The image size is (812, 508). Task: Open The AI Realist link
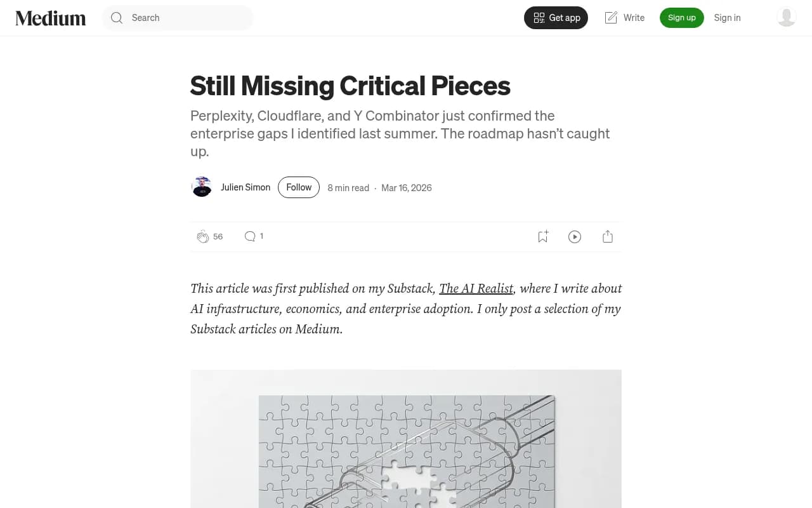[476, 288]
